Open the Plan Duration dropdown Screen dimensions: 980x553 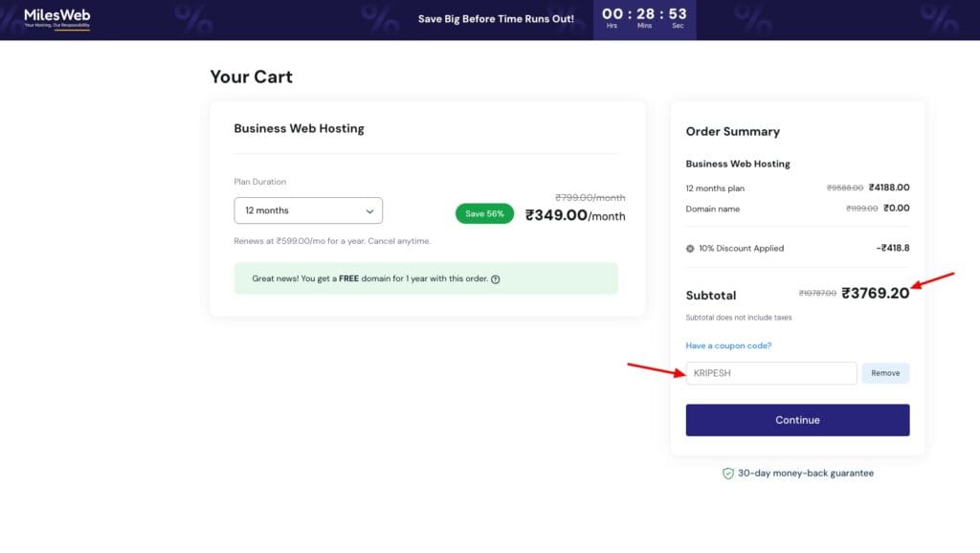tap(308, 210)
